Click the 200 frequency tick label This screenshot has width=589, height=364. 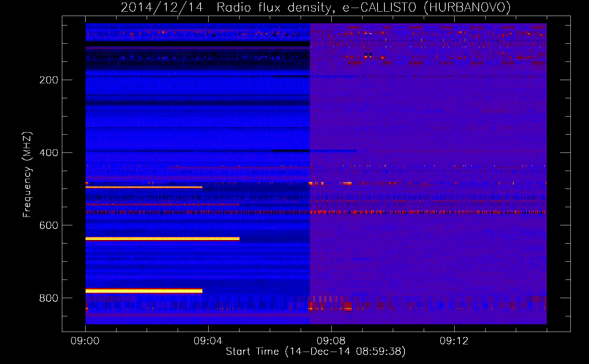click(49, 80)
